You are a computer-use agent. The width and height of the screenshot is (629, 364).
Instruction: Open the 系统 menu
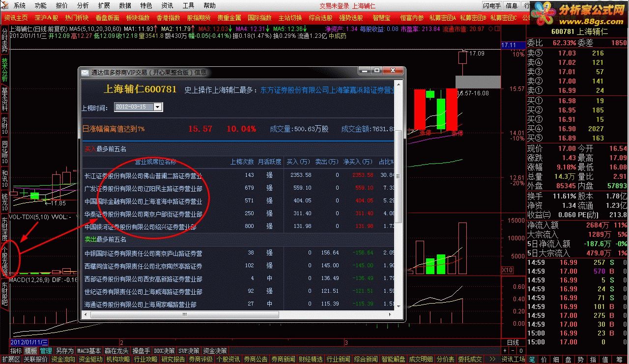click(x=20, y=5)
